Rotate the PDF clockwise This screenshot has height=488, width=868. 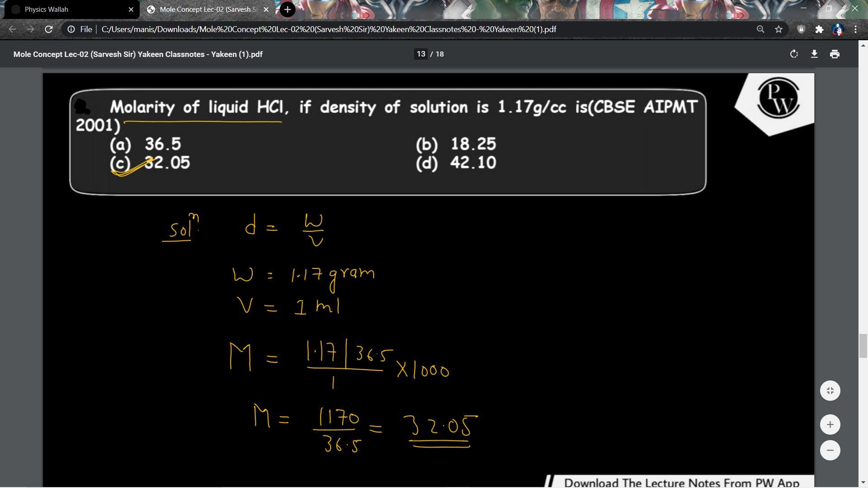tap(794, 54)
